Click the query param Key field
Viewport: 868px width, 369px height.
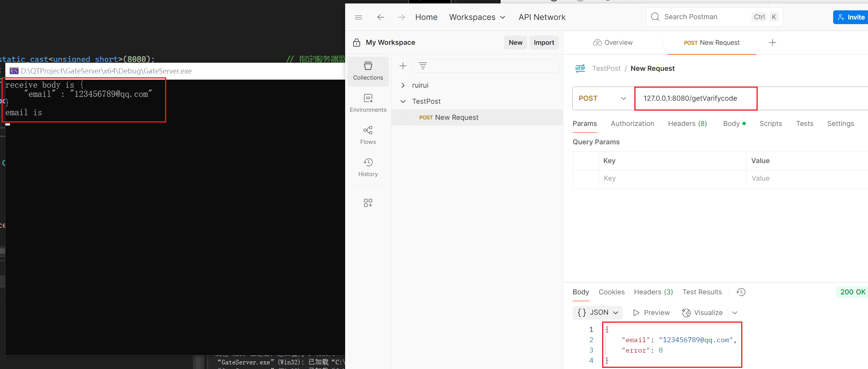point(672,178)
